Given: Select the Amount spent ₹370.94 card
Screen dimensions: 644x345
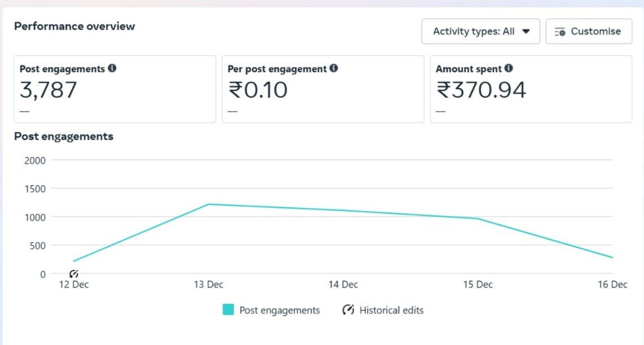Looking at the screenshot, I should [x=531, y=89].
